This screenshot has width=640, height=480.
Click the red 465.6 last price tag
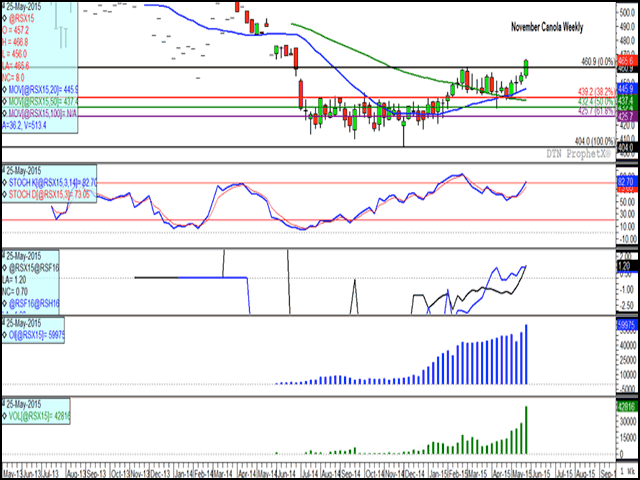(625, 61)
